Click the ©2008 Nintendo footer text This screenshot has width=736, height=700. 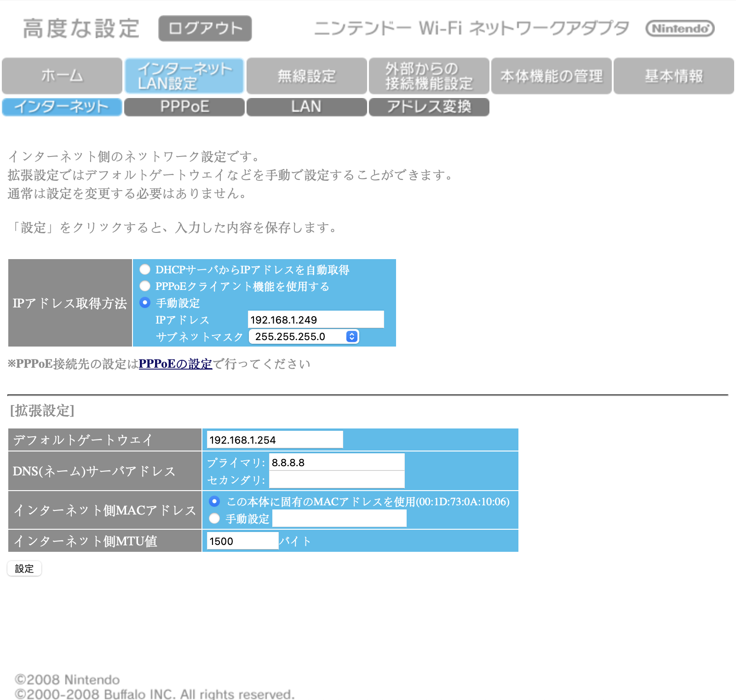point(67,680)
